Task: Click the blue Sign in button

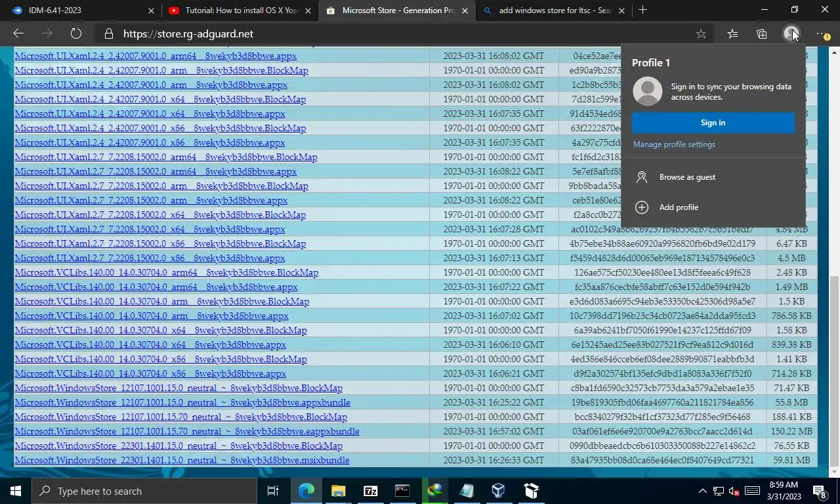Action: point(713,123)
